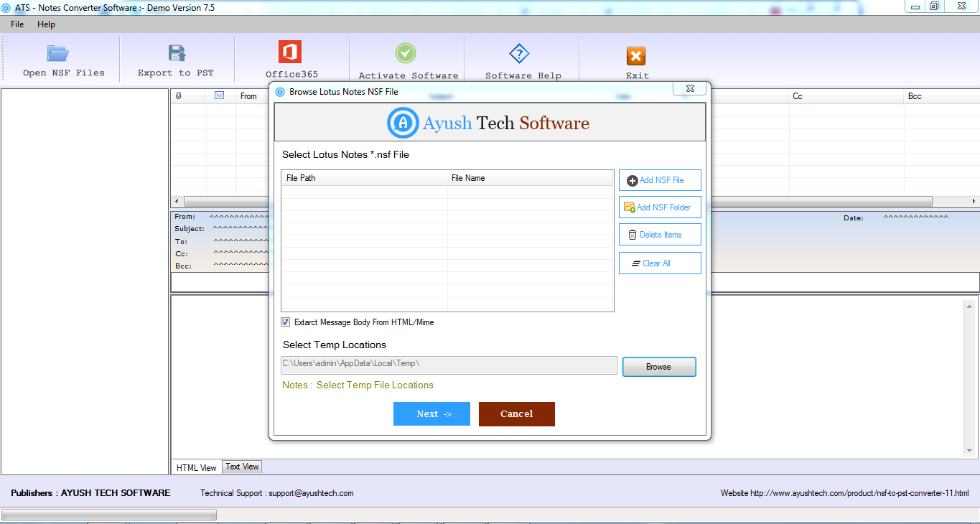Switch to the HTML View tab

[x=197, y=467]
